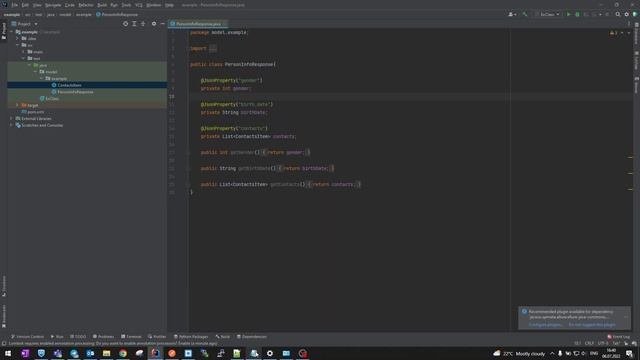Click the Debug bug icon

577,14
